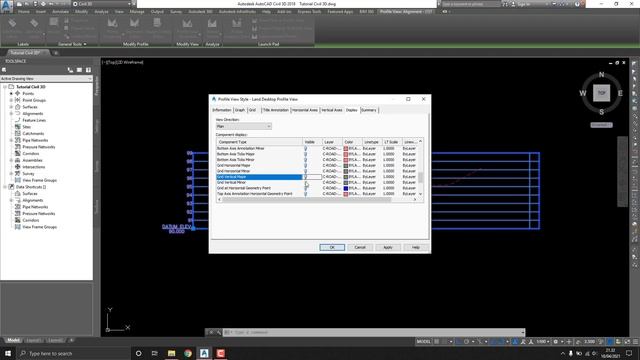Expand Pipe Networks under Tutorial Civil 3D
This screenshot has width=640, height=360.
click(x=11, y=140)
